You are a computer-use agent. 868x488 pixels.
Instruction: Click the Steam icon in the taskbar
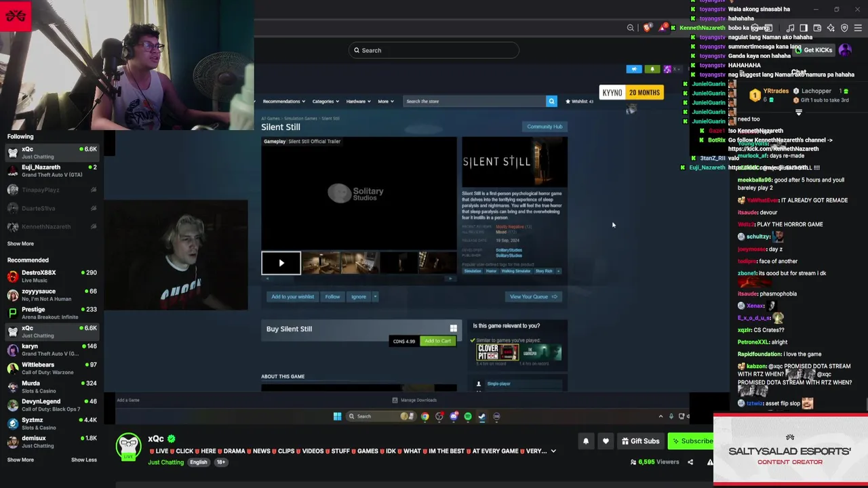pyautogui.click(x=482, y=416)
